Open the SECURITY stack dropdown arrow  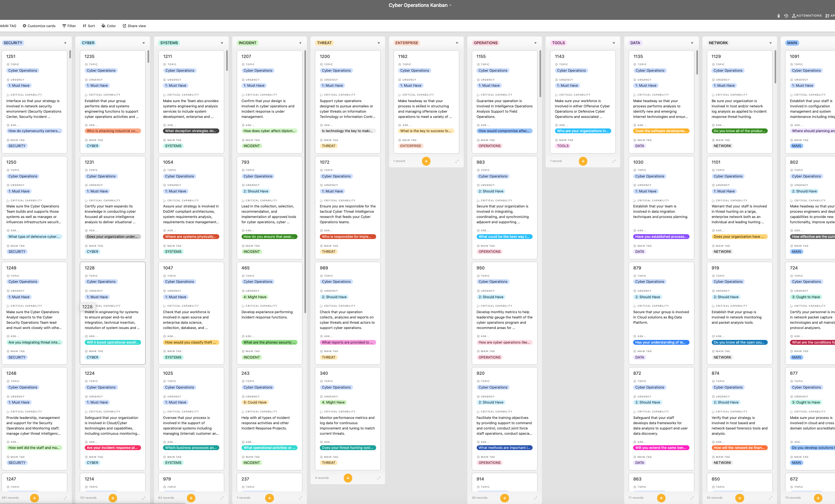click(65, 43)
